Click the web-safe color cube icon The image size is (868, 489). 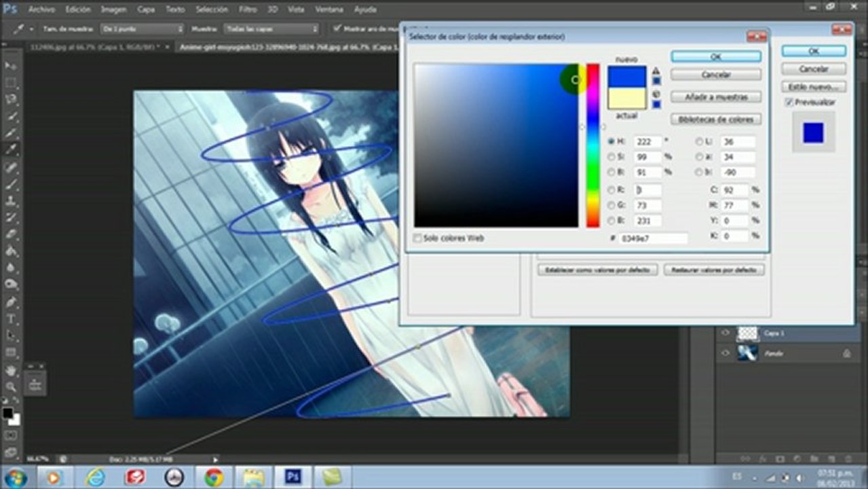(x=656, y=94)
